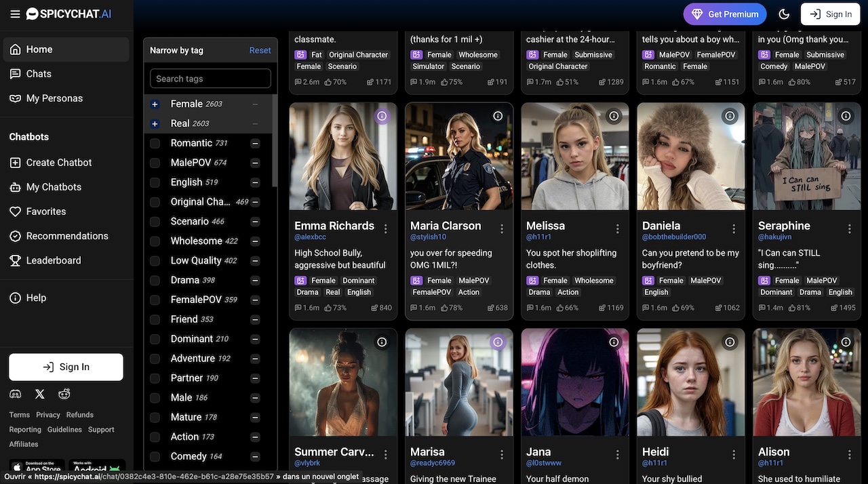
Task: Exclude Friend tag with minus icon
Action: pos(255,320)
